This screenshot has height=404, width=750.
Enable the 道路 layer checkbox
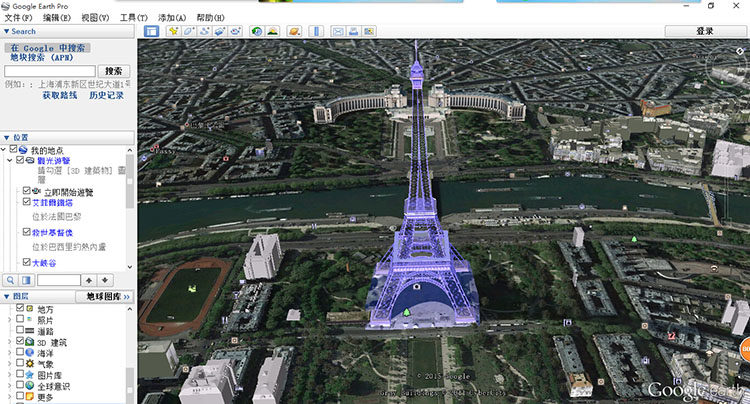pyautogui.click(x=20, y=330)
